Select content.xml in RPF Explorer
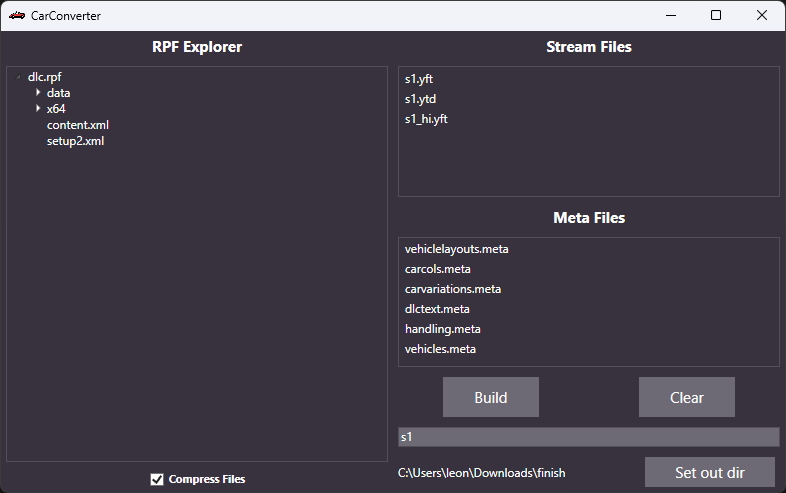This screenshot has width=786, height=493. pyautogui.click(x=78, y=125)
